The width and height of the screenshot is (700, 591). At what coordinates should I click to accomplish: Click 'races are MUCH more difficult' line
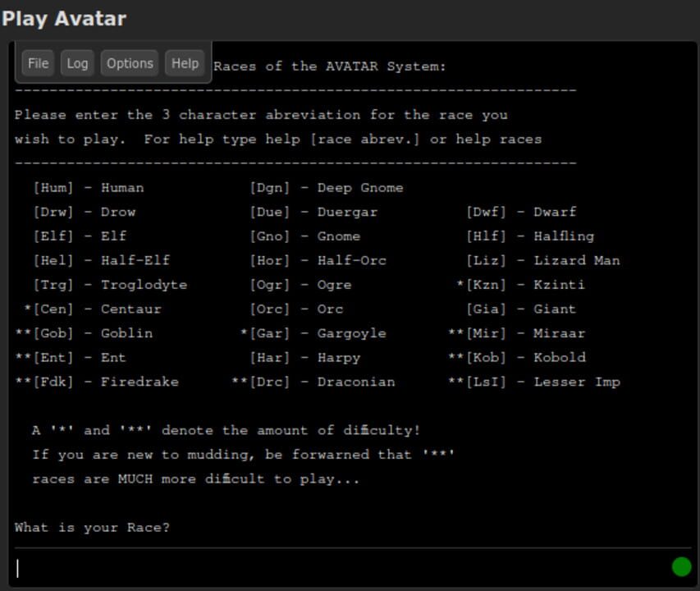coord(196,479)
